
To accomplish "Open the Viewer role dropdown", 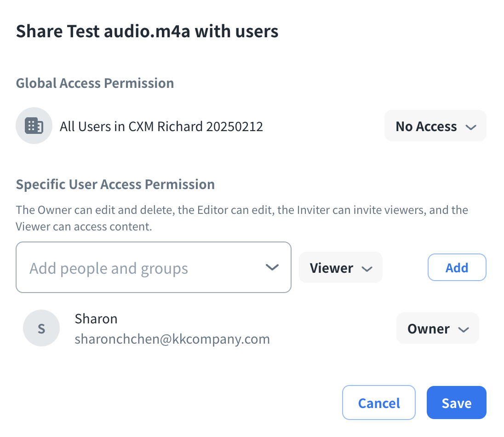I will [340, 268].
